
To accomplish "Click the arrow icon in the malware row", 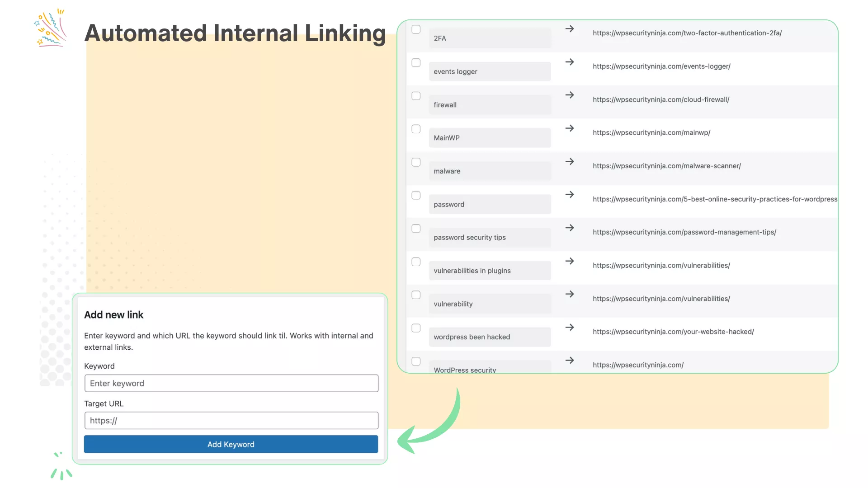I will click(570, 161).
